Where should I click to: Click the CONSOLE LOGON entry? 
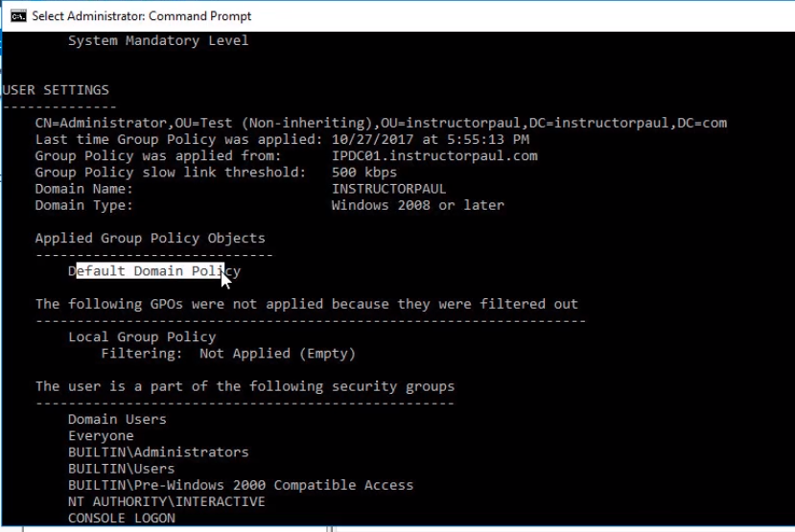pos(122,519)
